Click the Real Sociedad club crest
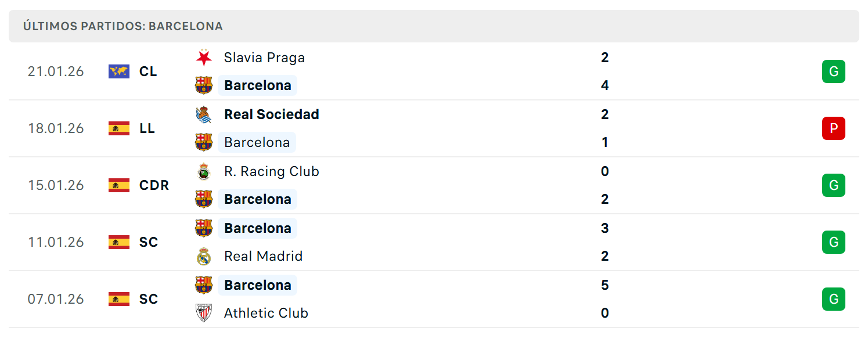868x338 pixels. coord(204,114)
